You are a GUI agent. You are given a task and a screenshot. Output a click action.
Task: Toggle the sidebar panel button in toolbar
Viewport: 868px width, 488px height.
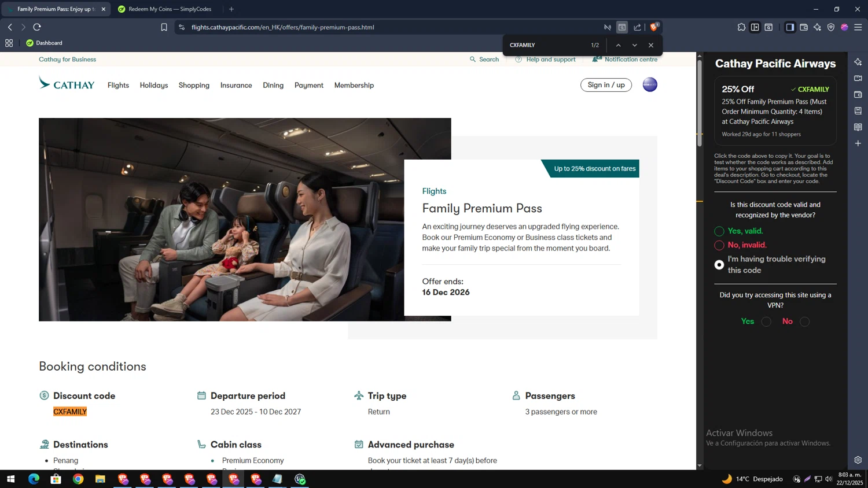790,27
